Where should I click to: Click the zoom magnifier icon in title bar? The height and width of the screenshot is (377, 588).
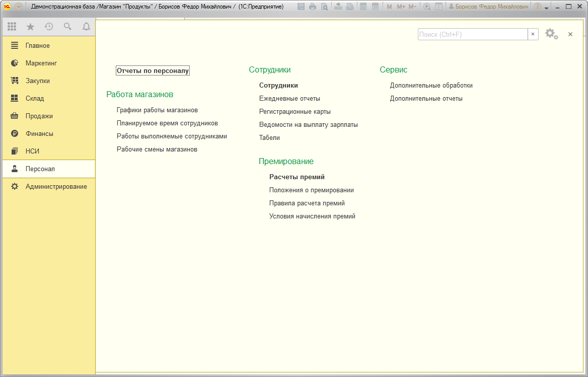tap(427, 7)
